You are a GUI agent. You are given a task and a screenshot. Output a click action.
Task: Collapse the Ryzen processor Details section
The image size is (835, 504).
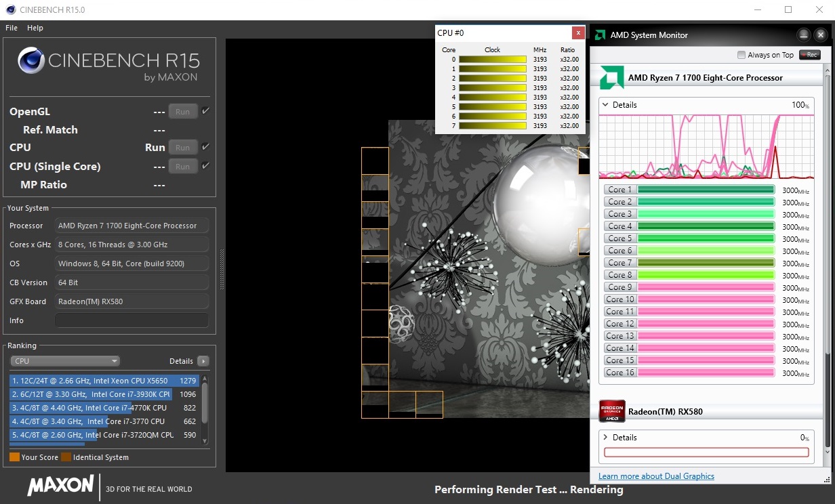click(606, 105)
